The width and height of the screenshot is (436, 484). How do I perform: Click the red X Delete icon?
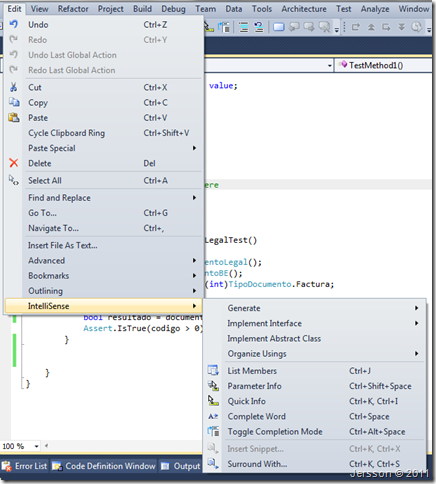click(x=14, y=163)
